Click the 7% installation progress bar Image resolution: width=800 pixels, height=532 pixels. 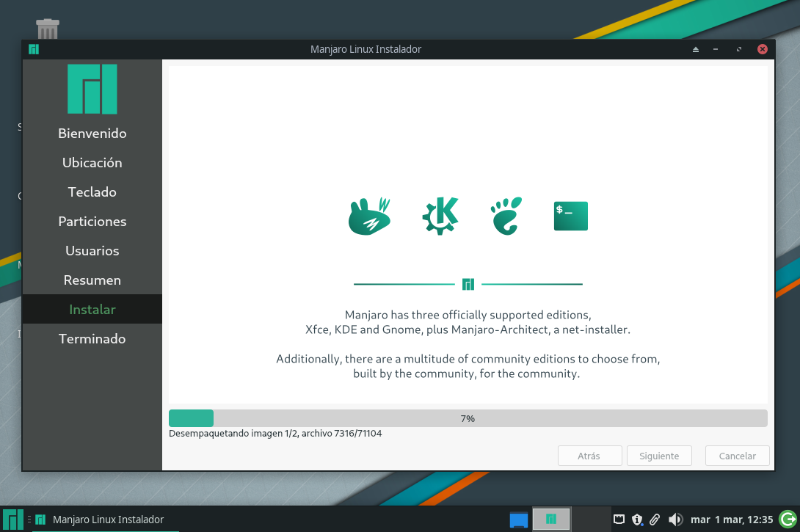click(x=468, y=418)
